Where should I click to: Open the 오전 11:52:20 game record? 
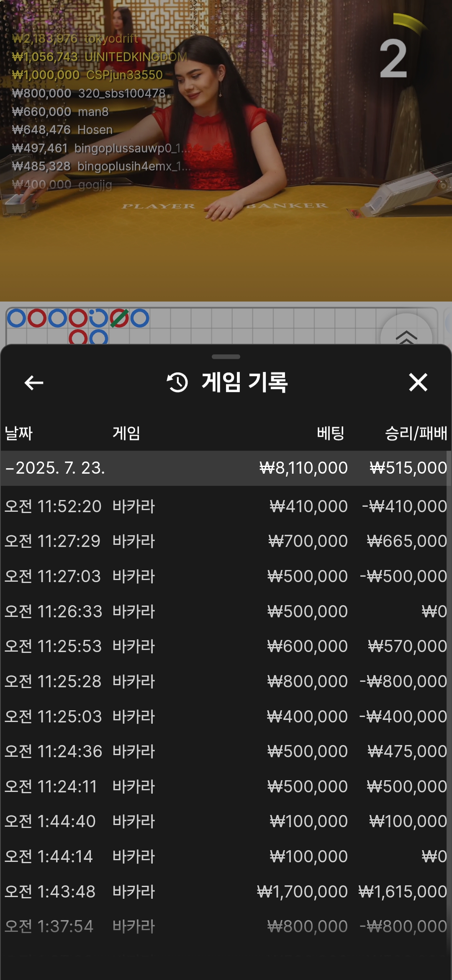click(226, 506)
